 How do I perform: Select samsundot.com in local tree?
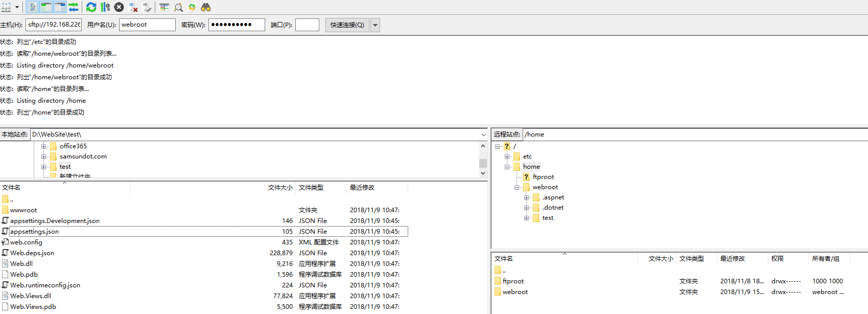click(x=83, y=156)
